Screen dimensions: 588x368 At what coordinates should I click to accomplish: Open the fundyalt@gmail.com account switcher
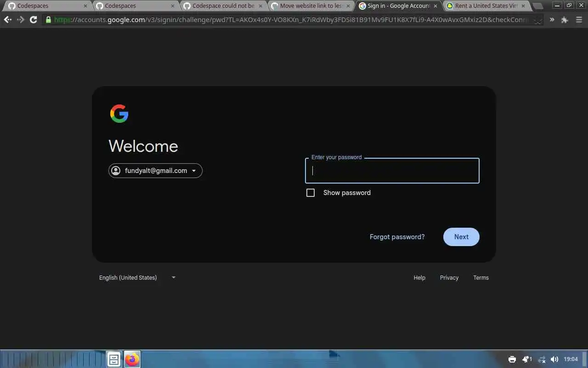155,171
